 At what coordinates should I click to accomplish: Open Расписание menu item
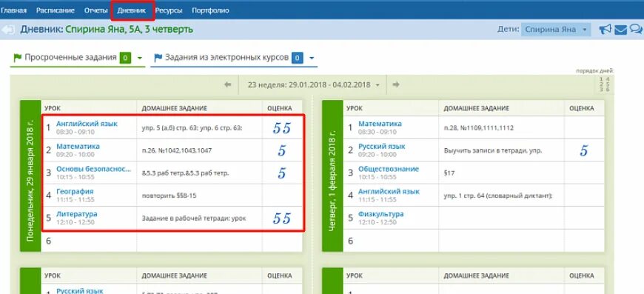pos(56,10)
